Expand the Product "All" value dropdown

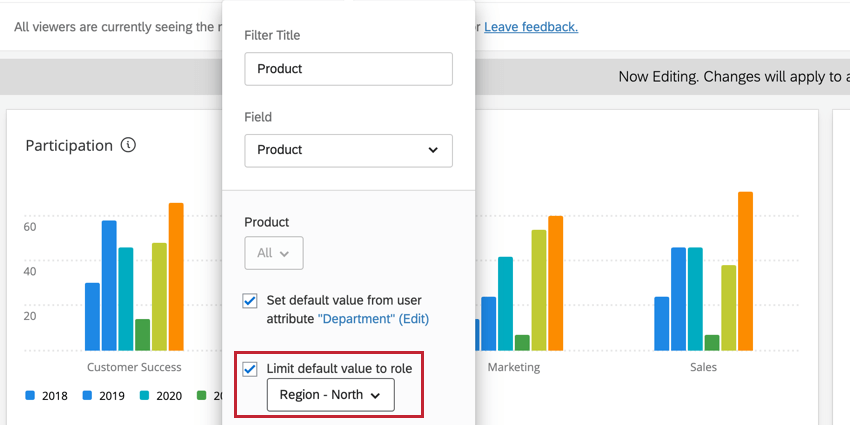pyautogui.click(x=273, y=253)
